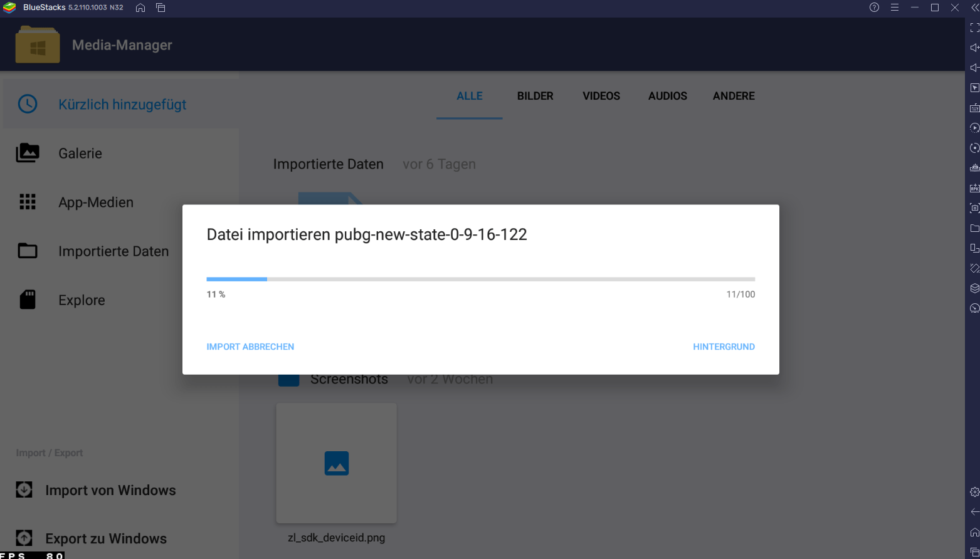Click the "Media-Manager" app title text
Viewport: 980px width, 559px height.
(122, 45)
